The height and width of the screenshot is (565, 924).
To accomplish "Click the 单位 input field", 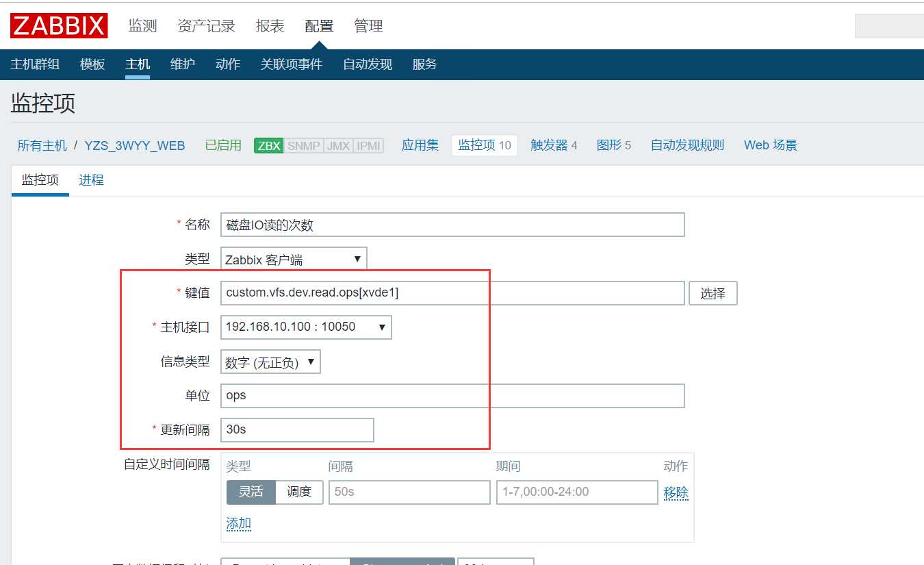I will point(452,396).
